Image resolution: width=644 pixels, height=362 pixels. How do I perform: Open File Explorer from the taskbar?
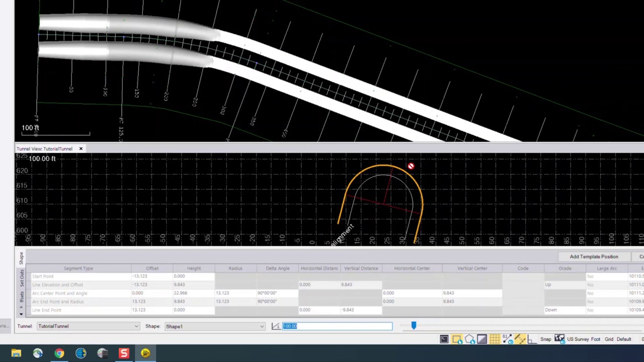point(16,353)
